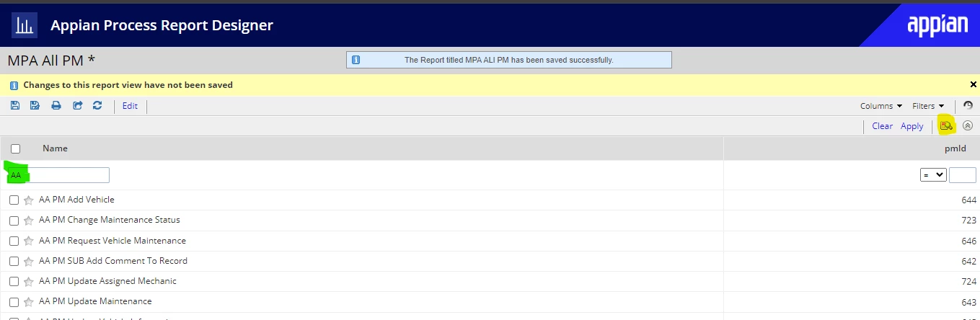This screenshot has width=980, height=320.
Task: Click the pmId value 643
Action: tap(968, 301)
